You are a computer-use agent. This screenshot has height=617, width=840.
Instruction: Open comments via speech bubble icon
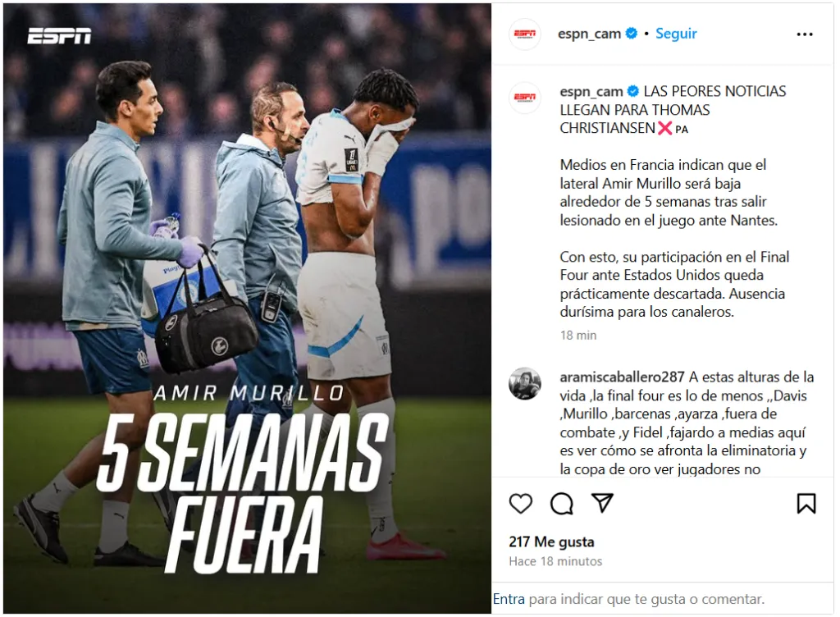click(561, 504)
